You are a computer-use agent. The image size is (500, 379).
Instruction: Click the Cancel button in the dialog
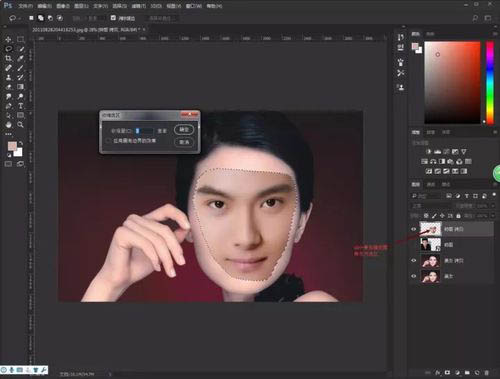coord(184,142)
